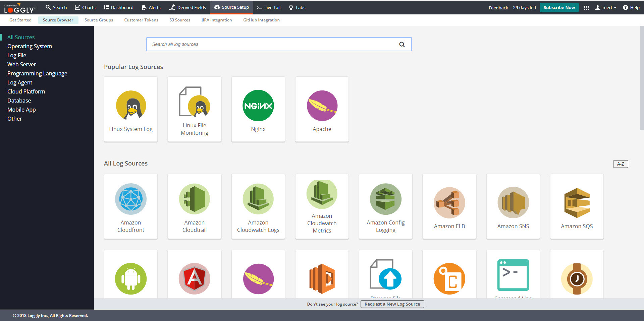Filter sources by Web Server
The height and width of the screenshot is (321, 644).
pos(21,64)
